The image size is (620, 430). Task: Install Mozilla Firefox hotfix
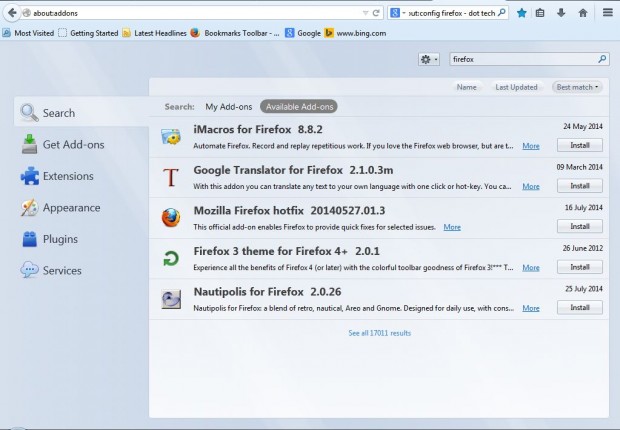[580, 226]
